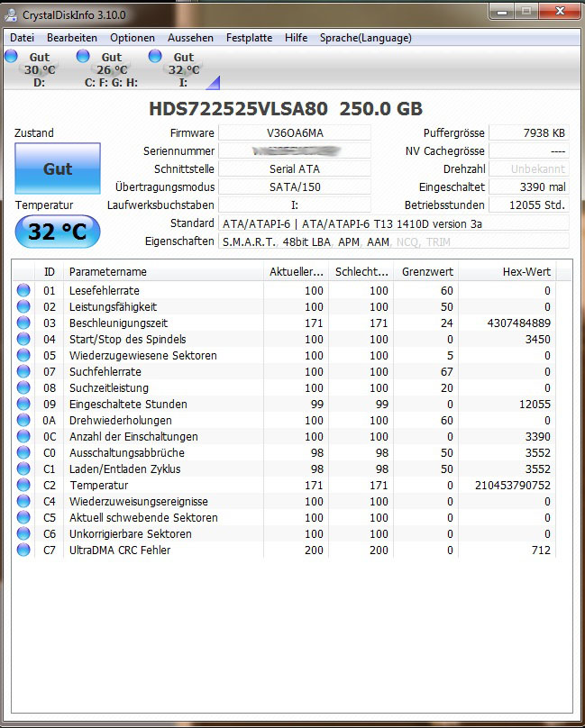The image size is (585, 728).
Task: Open the Sprache(Language) menu
Action: (366, 38)
